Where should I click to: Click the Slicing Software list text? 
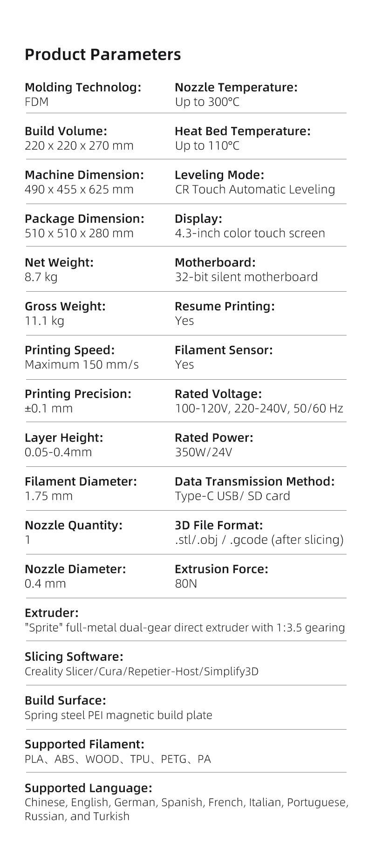pyautogui.click(x=142, y=671)
